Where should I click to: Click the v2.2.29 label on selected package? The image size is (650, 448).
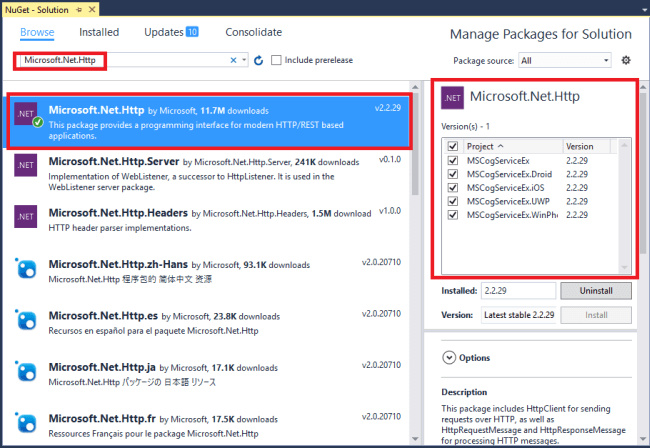click(x=388, y=108)
